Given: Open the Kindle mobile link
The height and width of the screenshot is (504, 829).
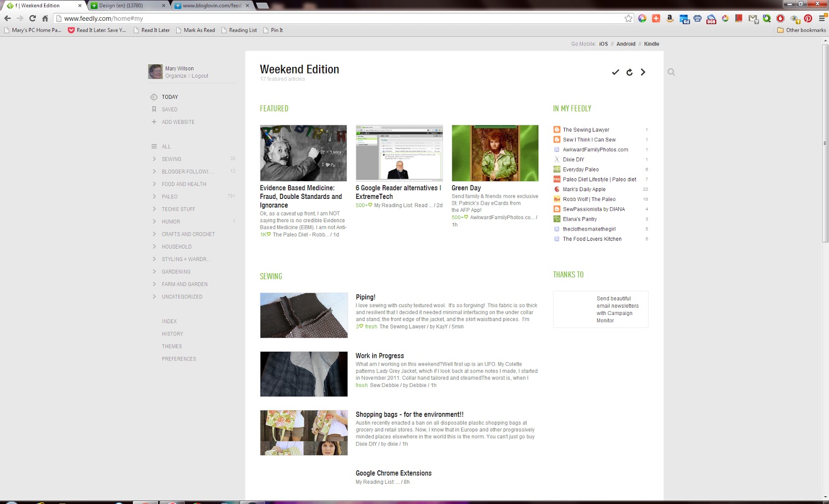Looking at the screenshot, I should [651, 44].
